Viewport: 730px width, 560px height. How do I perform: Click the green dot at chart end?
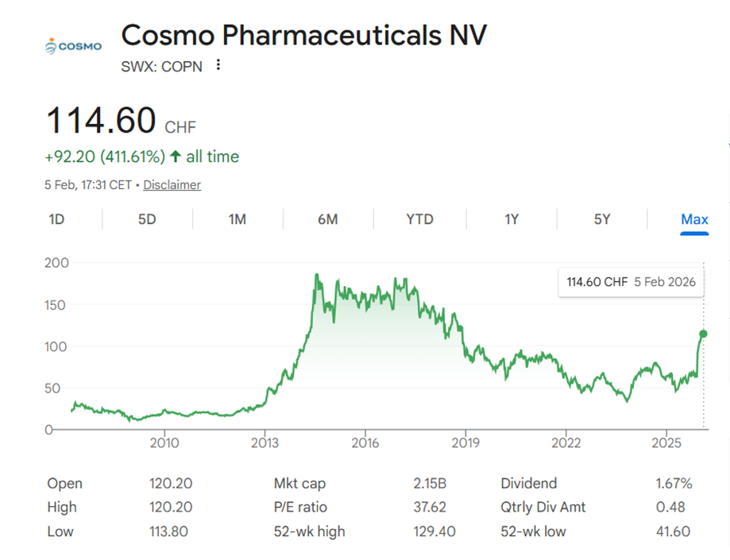(703, 334)
